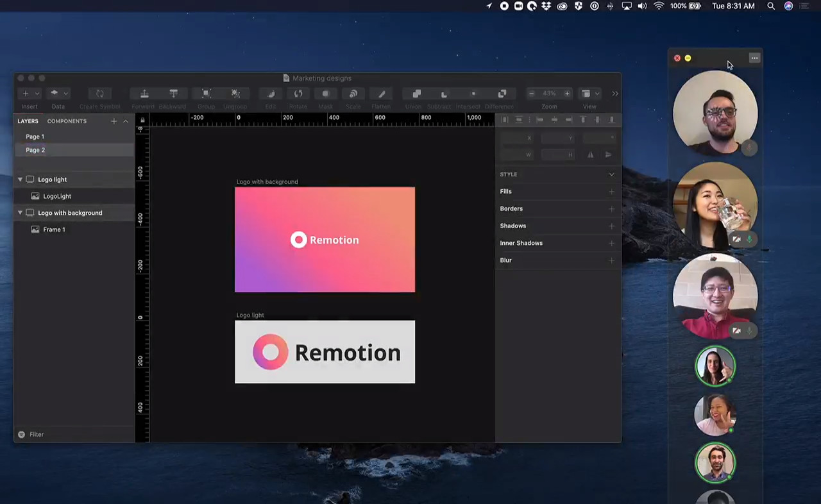The width and height of the screenshot is (821, 504).
Task: Add a new Fill
Action: pyautogui.click(x=611, y=192)
